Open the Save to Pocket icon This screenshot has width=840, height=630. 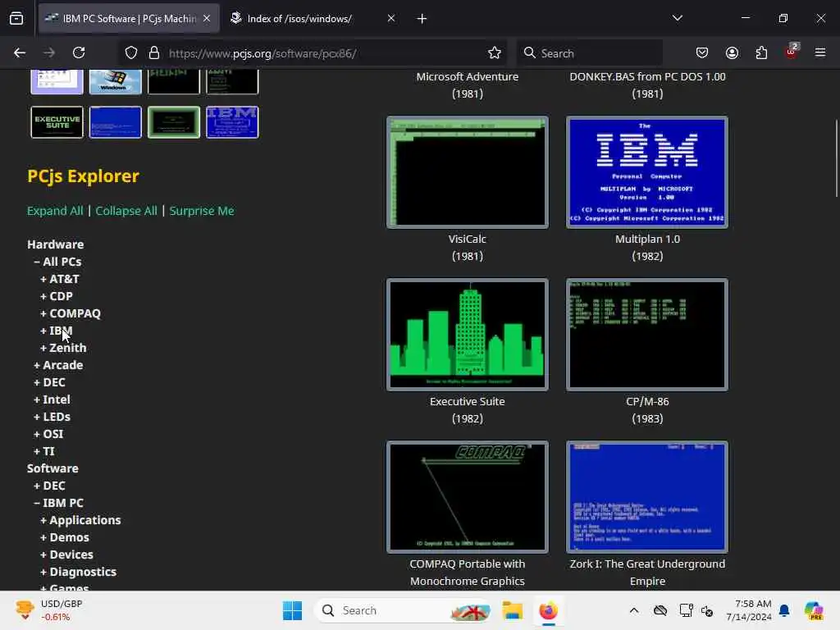pos(702,52)
